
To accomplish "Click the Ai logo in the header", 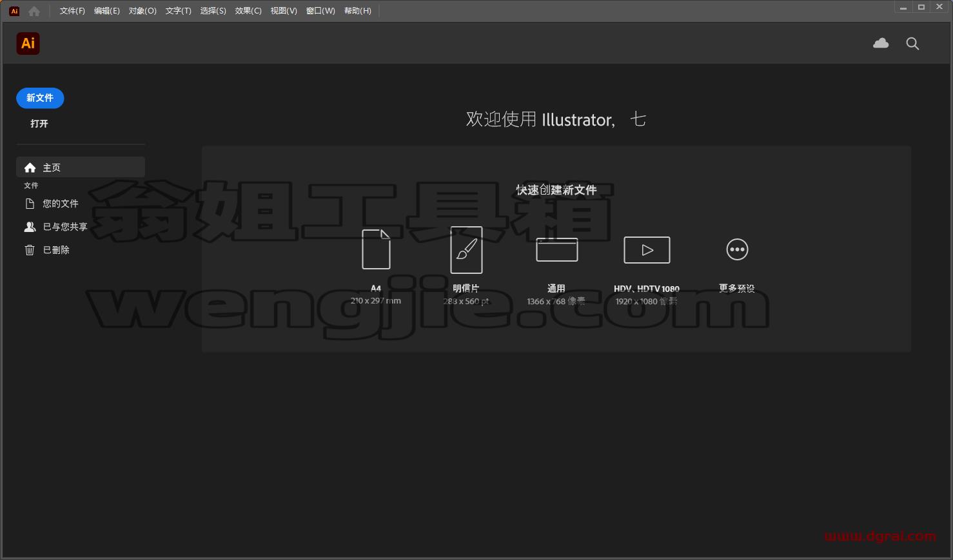I will click(28, 43).
